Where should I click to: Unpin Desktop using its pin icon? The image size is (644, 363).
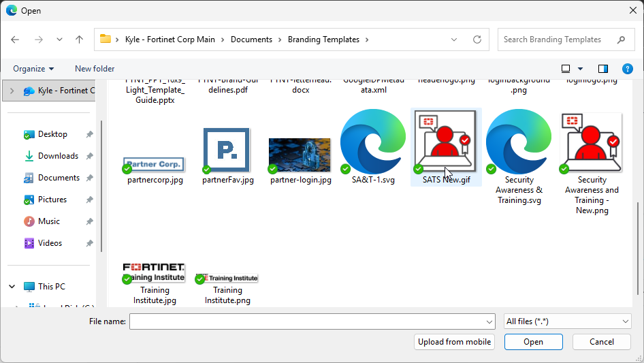[x=90, y=134]
